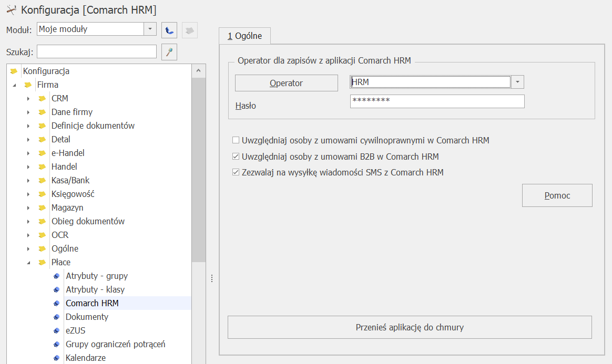Click the Comarch HRM item icon
The image size is (612, 364).
(57, 303)
